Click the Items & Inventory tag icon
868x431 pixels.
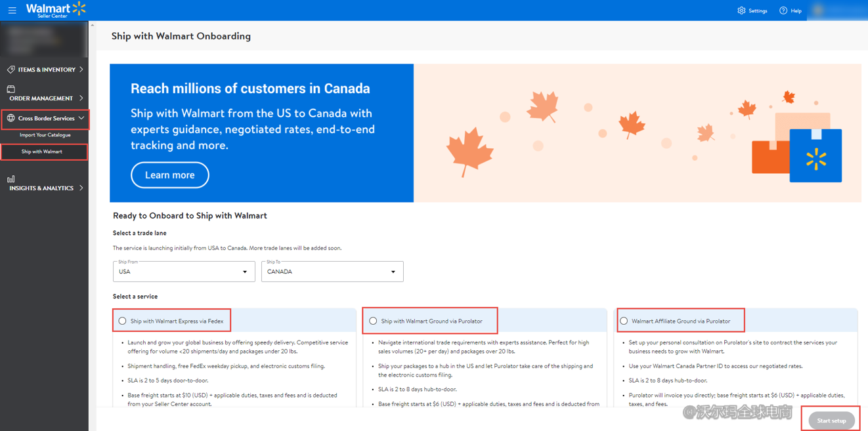coord(11,70)
